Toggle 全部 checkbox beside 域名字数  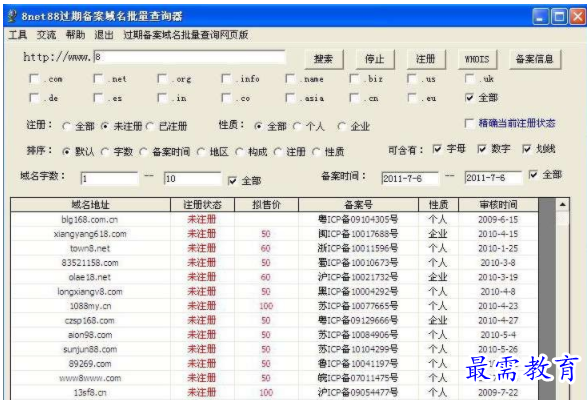pyautogui.click(x=232, y=181)
